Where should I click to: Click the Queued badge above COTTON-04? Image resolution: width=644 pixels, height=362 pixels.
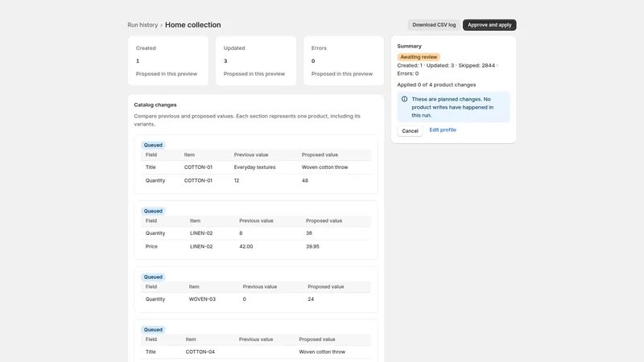[153, 330]
